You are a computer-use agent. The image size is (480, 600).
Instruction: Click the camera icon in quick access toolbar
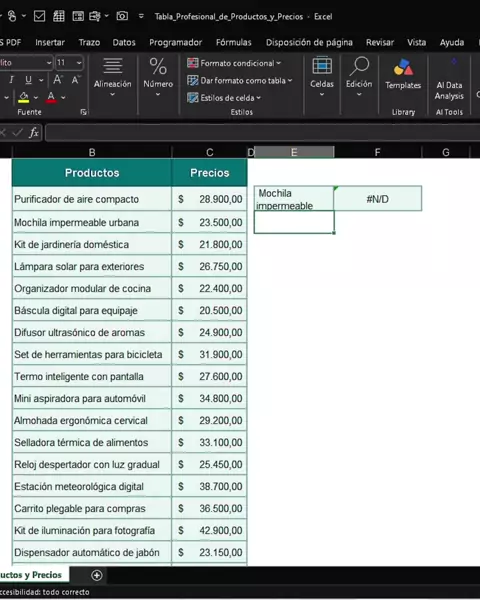point(122,16)
